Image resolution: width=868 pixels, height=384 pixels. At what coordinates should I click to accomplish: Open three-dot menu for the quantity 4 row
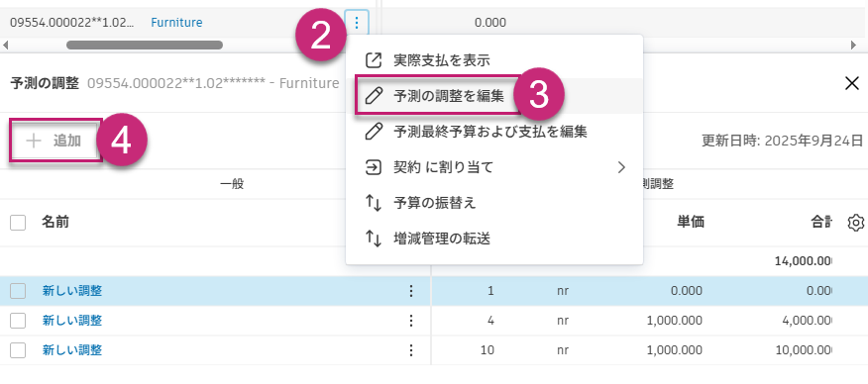pos(411,321)
